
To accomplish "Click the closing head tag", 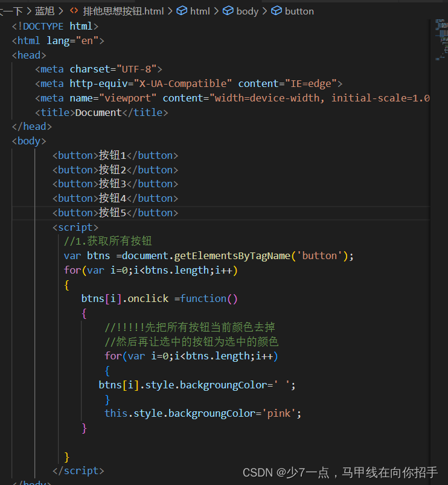I will pyautogui.click(x=32, y=126).
